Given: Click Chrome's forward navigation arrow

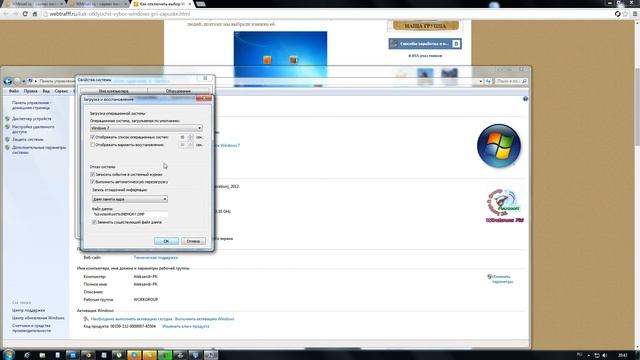Looking at the screenshot, I should (15, 14).
